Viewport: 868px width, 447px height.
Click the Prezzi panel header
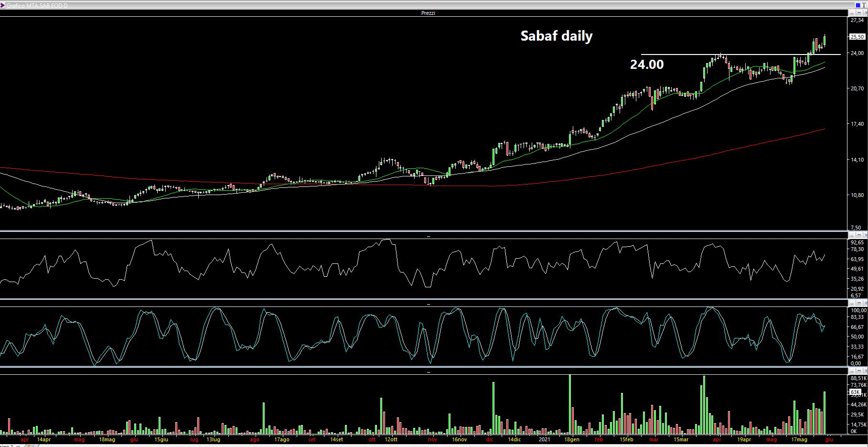click(x=428, y=13)
